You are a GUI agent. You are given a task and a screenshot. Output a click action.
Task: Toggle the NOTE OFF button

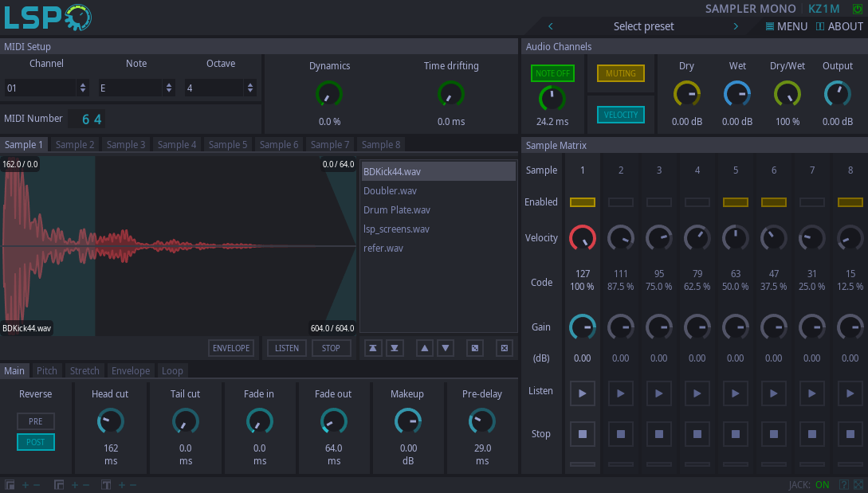[552, 73]
